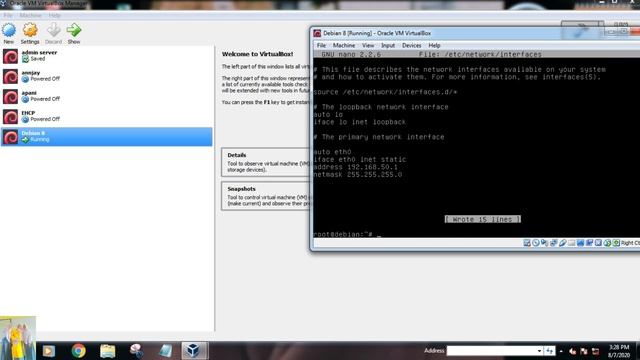Click shared folders icon in VM status bar
This screenshot has height=360, width=640.
tap(571, 243)
